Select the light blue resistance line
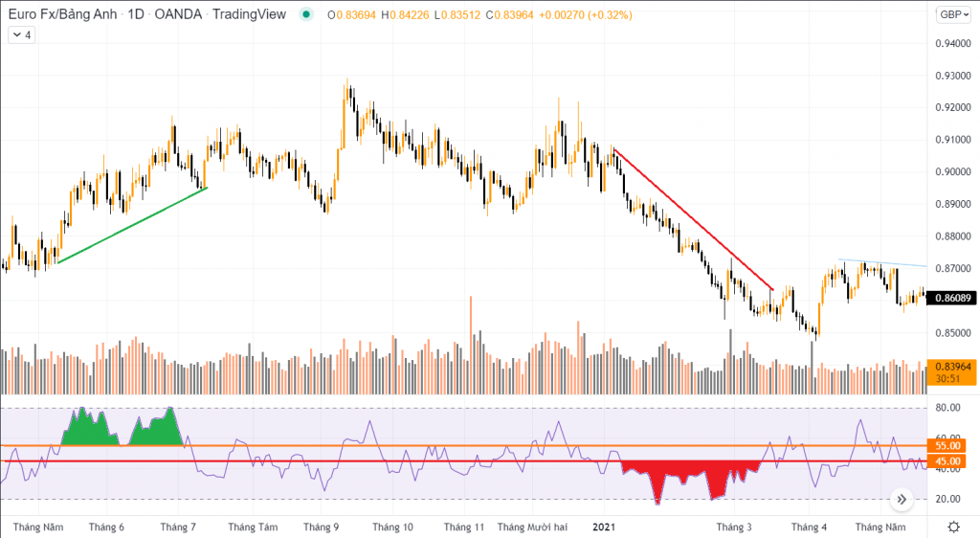Viewport: 980px width, 538px height. (x=882, y=262)
